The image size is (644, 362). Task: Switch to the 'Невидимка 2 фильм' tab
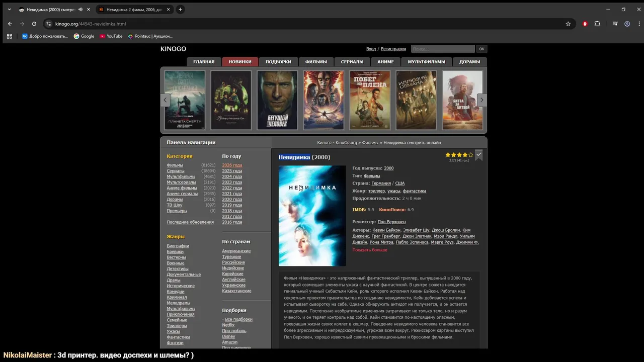(x=133, y=10)
